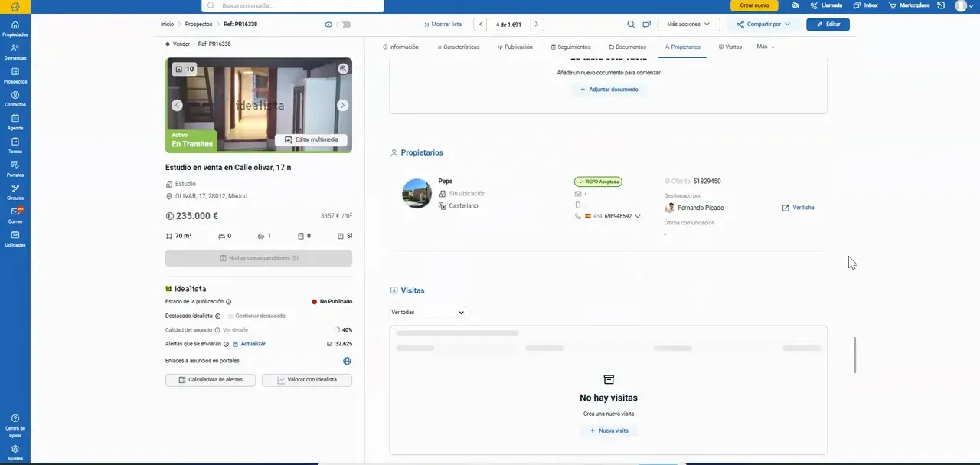
Task: Click the crossed-eye privacy icon in header
Action: [795, 5]
